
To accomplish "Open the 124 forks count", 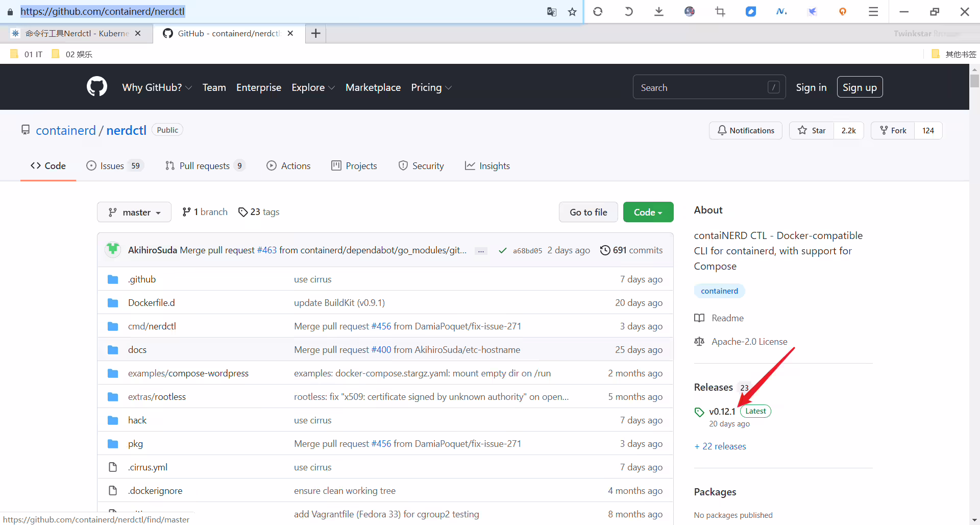I will (x=928, y=130).
